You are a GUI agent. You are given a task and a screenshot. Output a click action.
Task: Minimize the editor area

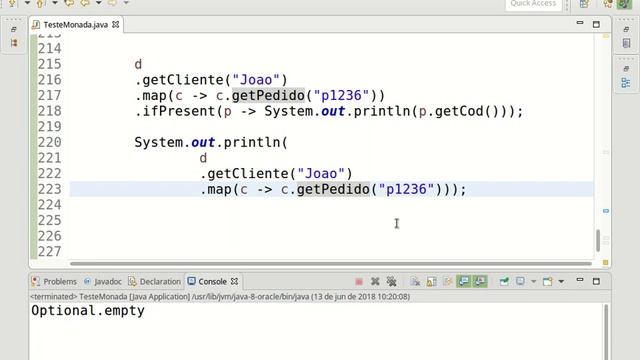(x=580, y=24)
